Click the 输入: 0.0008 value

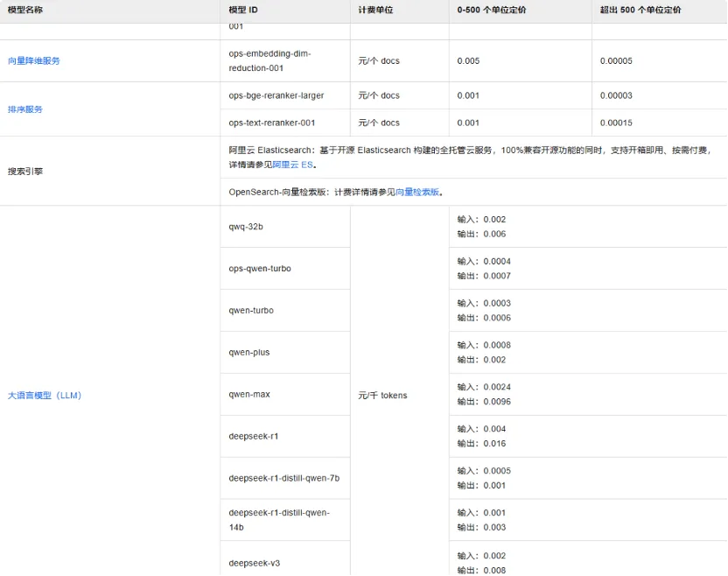point(484,345)
